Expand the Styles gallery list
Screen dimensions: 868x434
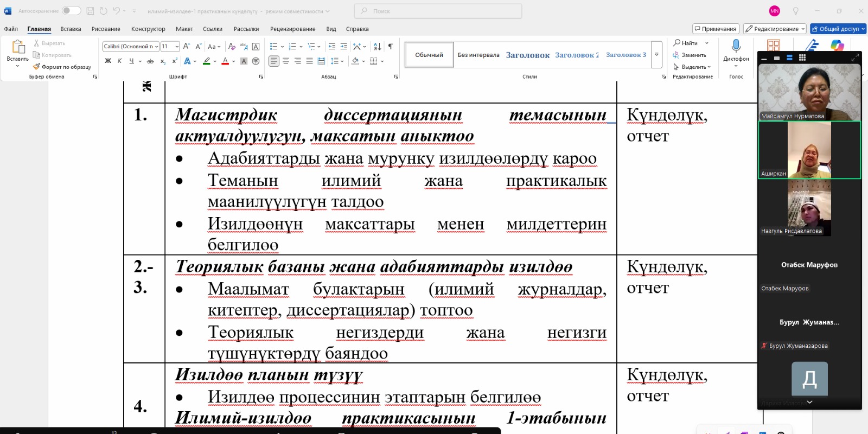tap(656, 55)
